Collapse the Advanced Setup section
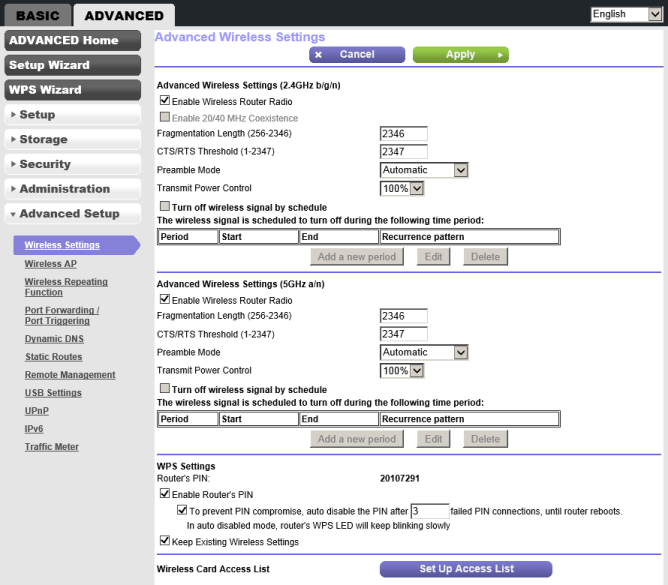The image size is (668, 585). click(x=72, y=213)
